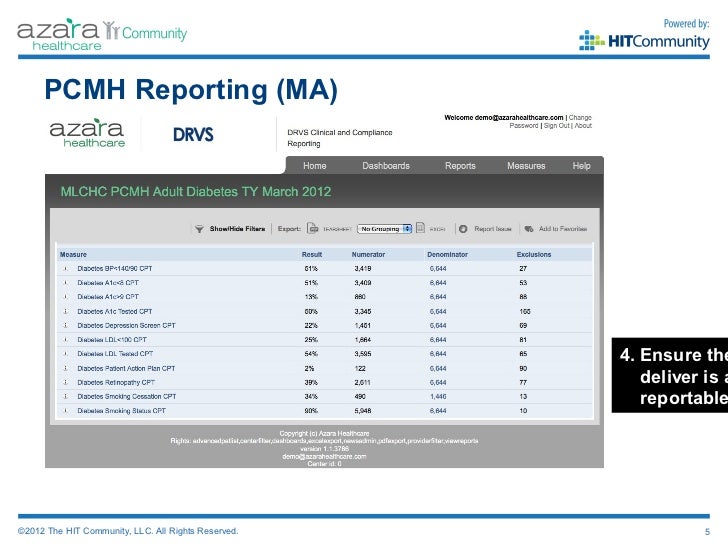Click info icon beside Diabetes Smoking Status CPT
This screenshot has width=728, height=546.
(66, 410)
